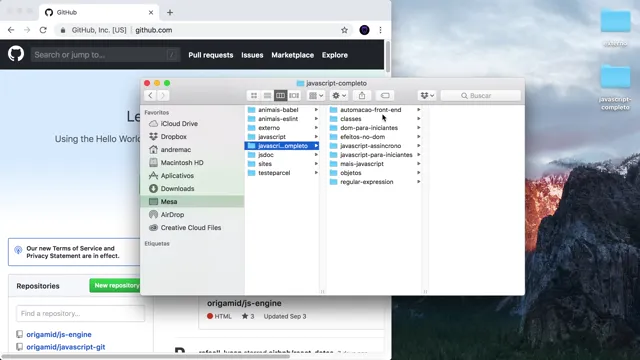Open the Dropbox toolbar dropdown

click(427, 96)
